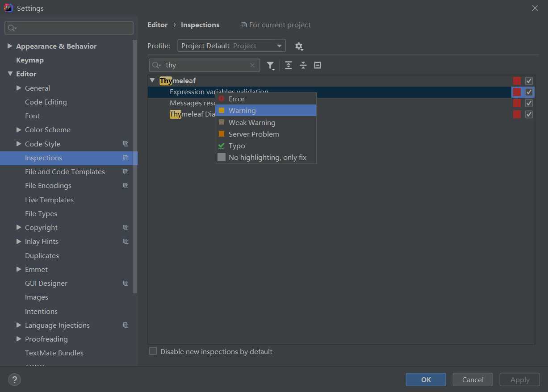
Task: Select Keymap in the settings tree
Action: [30, 60]
